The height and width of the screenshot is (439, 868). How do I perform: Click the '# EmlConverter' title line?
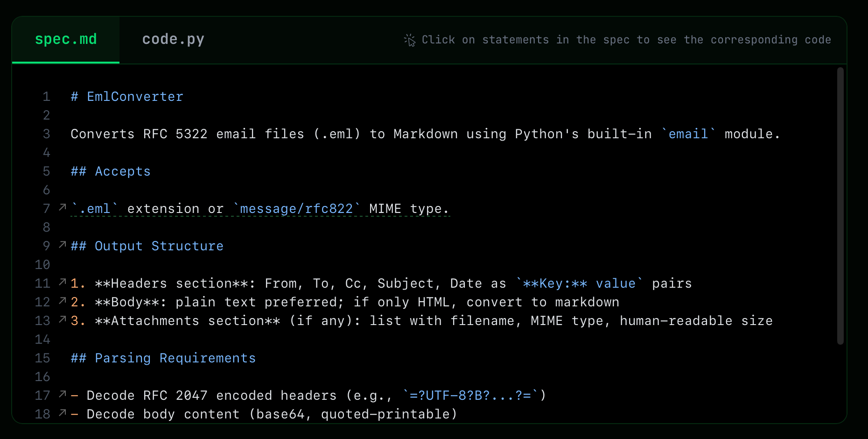pyautogui.click(x=127, y=97)
